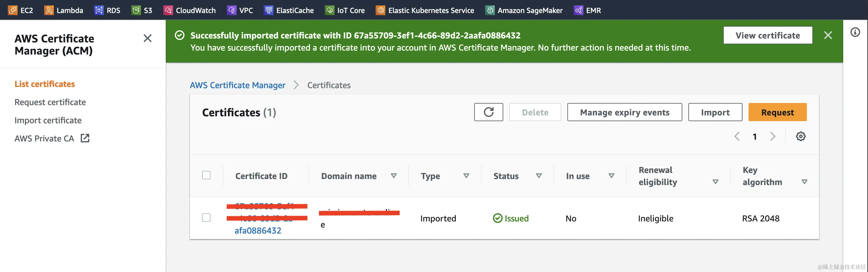Sort by Key algorithm column arrow
Screen dimensions: 868x272
[804, 182]
